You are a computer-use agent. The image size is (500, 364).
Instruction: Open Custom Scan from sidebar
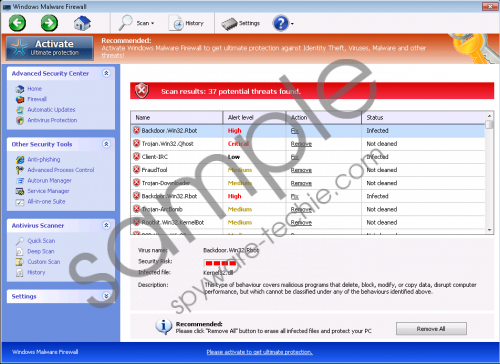click(44, 262)
